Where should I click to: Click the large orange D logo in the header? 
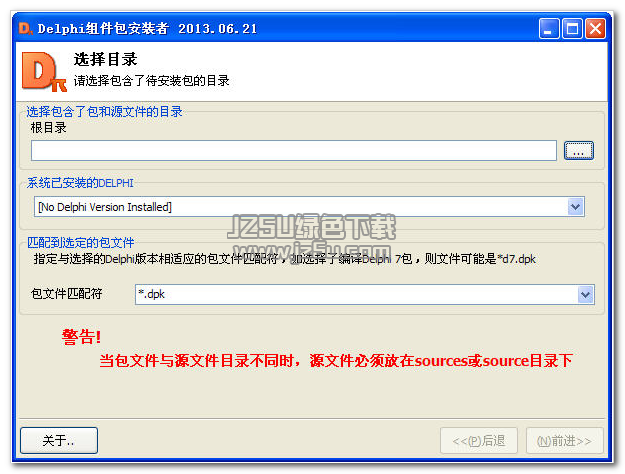[43, 71]
